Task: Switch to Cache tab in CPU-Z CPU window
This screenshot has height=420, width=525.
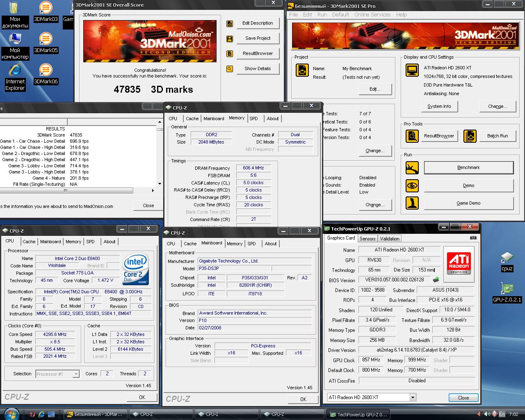Action: (29, 242)
